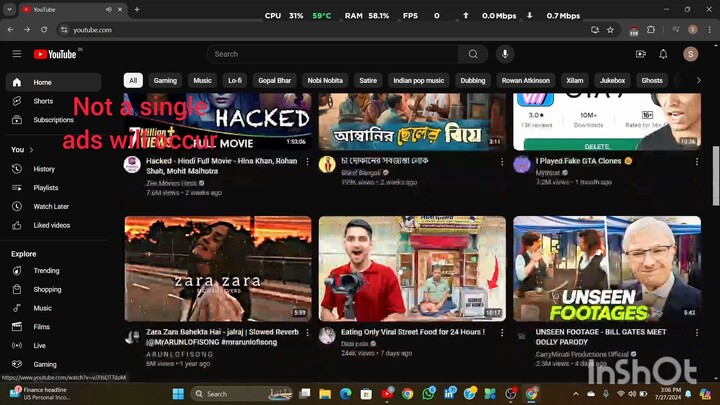Select the Nobi Nobita chip

tap(325, 80)
